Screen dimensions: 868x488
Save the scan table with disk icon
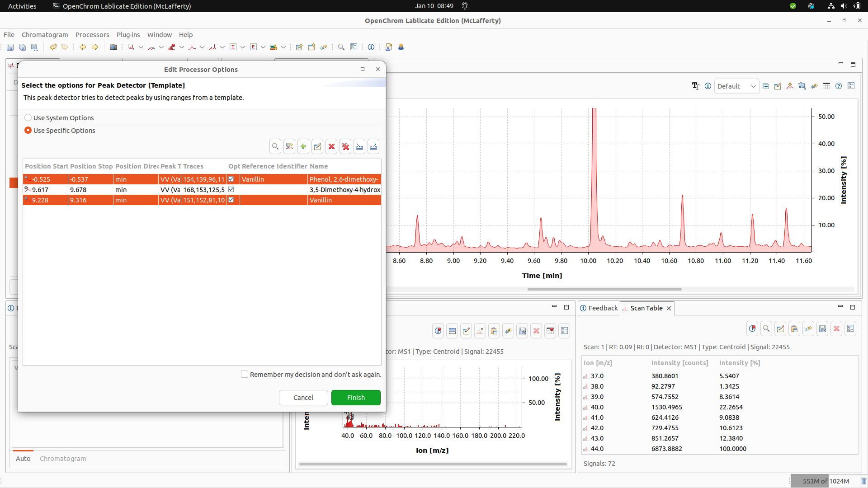pyautogui.click(x=823, y=328)
